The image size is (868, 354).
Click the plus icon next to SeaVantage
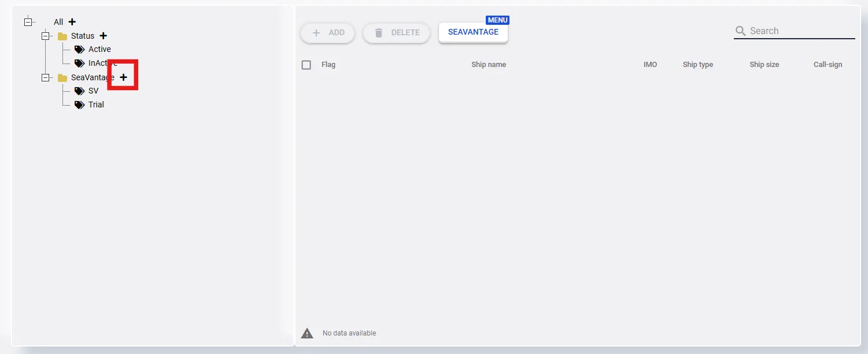[x=123, y=77]
